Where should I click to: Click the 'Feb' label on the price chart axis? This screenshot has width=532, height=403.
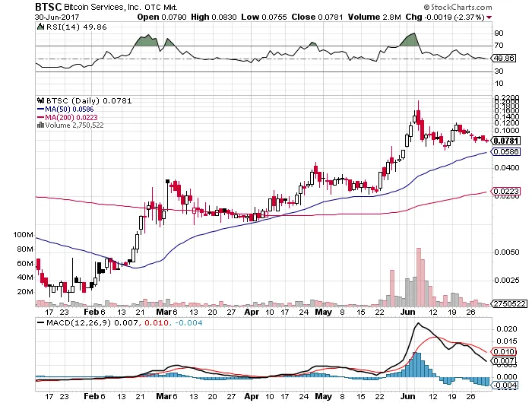point(91,312)
